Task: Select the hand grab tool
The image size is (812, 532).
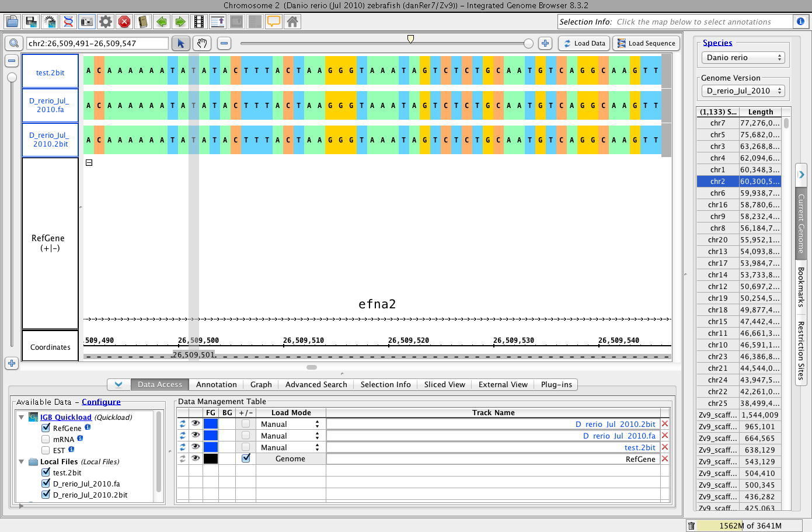Action: pyautogui.click(x=202, y=43)
